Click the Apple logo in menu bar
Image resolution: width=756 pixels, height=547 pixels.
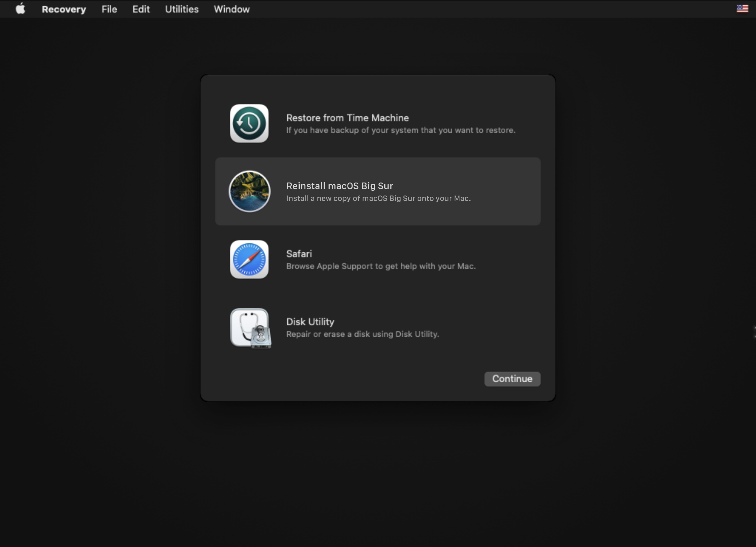21,9
